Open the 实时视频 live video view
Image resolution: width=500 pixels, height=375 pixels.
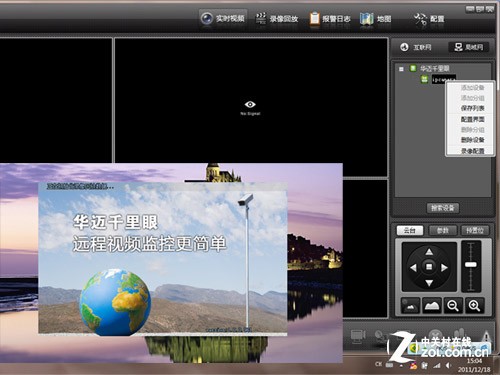pyautogui.click(x=223, y=18)
